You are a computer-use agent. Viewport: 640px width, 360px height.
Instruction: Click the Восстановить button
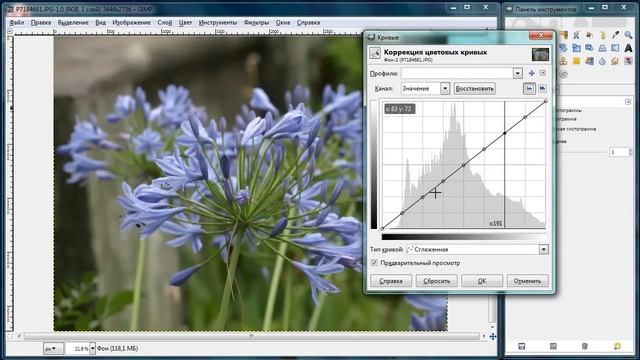(x=474, y=89)
